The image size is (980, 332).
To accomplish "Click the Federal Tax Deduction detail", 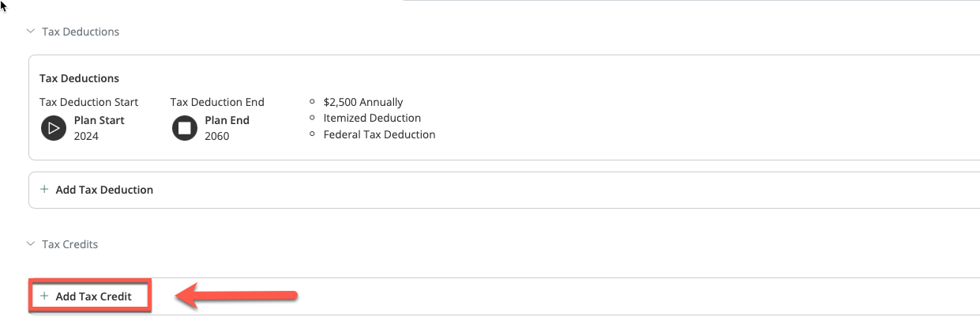I will pyautogui.click(x=379, y=134).
